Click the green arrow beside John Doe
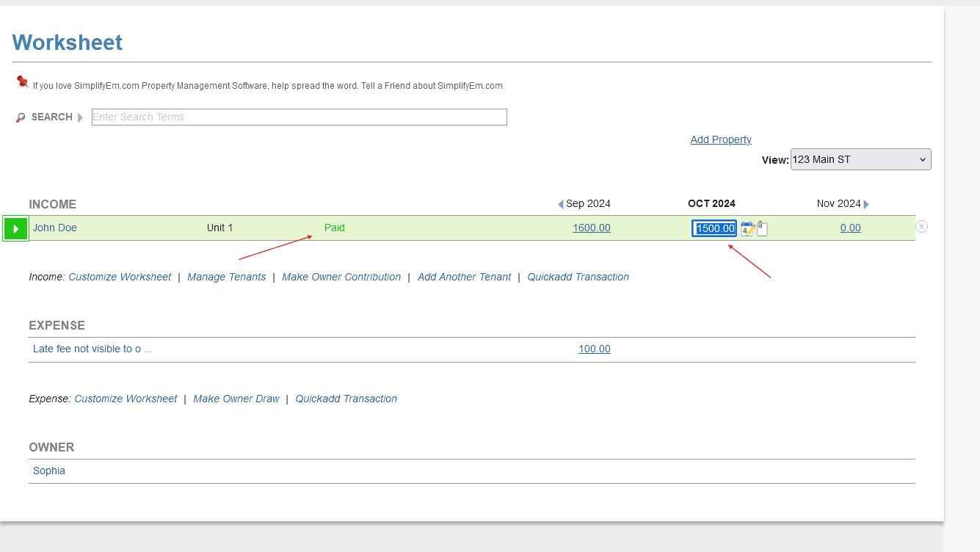Screen dimensions: 980x552 click(x=15, y=229)
